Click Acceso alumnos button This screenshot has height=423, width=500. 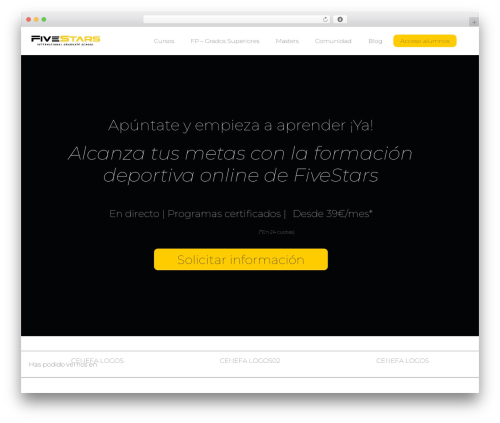click(x=425, y=41)
